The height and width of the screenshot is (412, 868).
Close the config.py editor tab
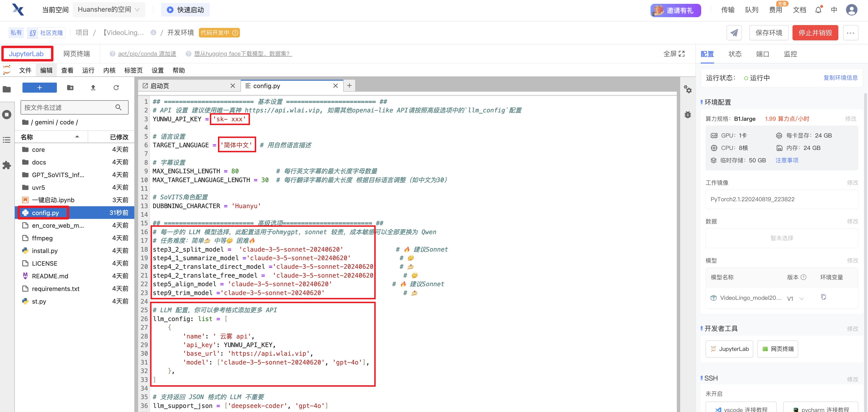point(335,86)
